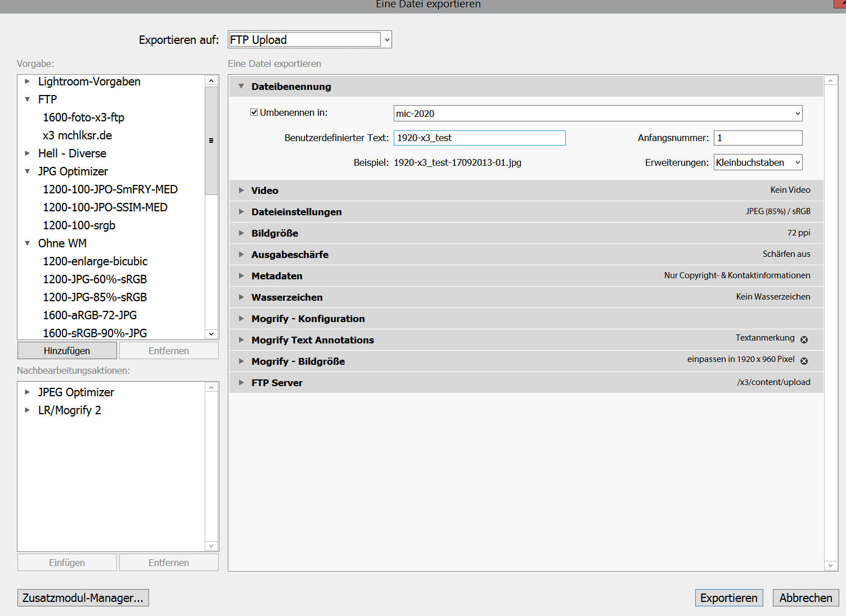This screenshot has width=846, height=616.
Task: Expand the Video section
Action: (241, 190)
